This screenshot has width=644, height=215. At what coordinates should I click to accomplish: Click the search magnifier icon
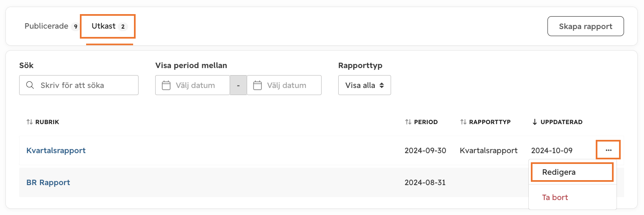pos(30,85)
